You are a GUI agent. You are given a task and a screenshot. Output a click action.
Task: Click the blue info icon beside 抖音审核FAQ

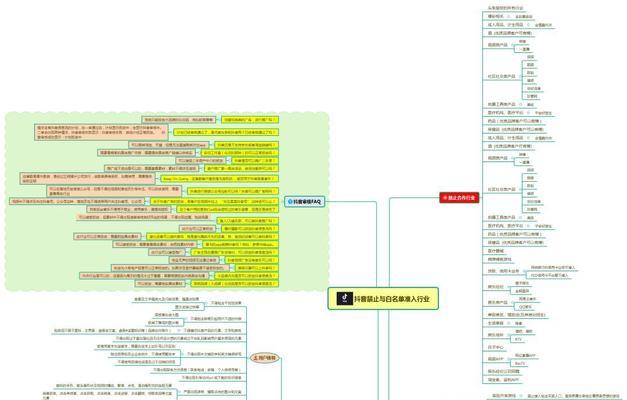click(290, 202)
